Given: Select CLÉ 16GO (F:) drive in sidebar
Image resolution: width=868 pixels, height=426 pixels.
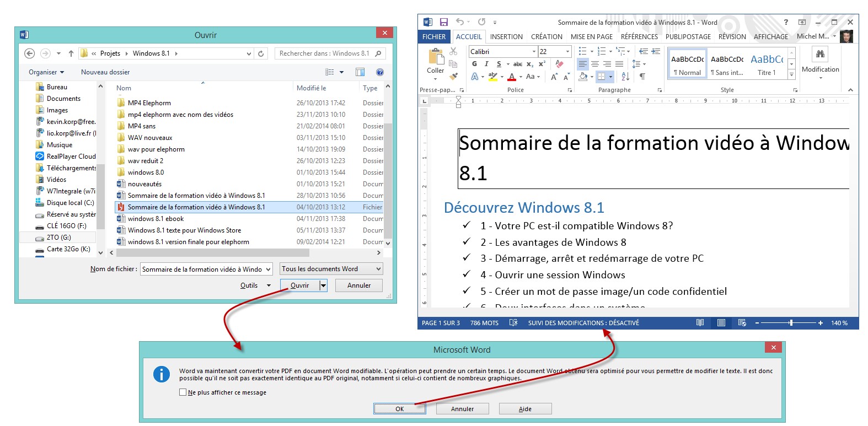Looking at the screenshot, I should point(66,226).
